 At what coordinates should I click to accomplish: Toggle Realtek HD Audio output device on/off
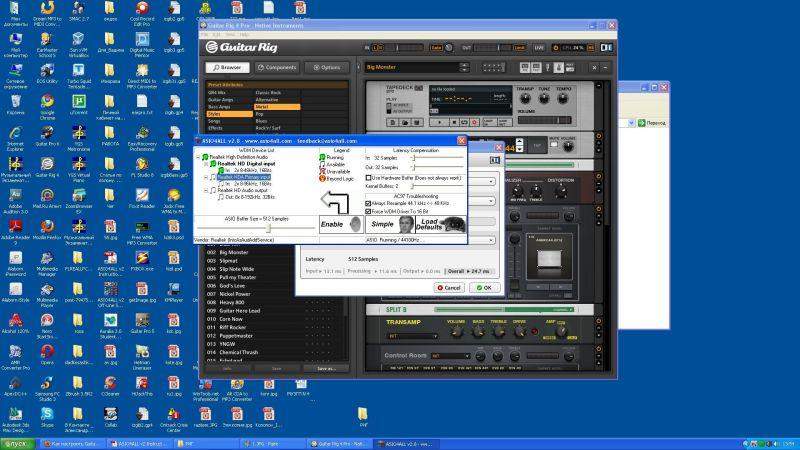[213, 190]
